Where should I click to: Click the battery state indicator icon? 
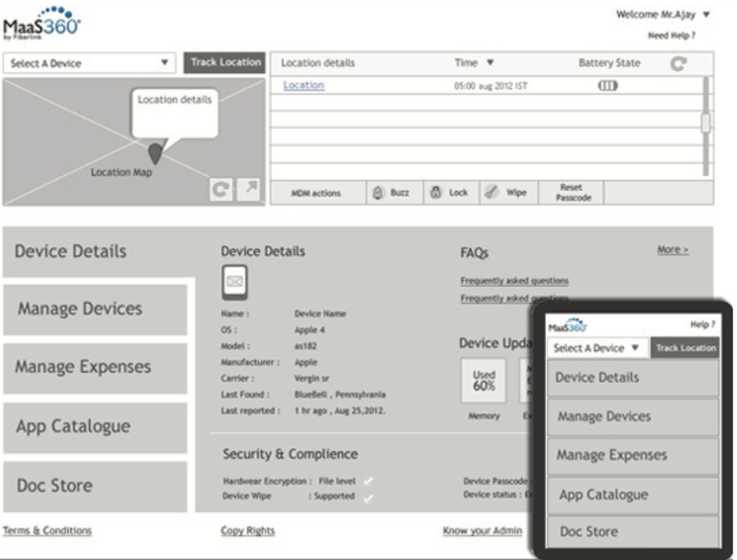[x=607, y=85]
